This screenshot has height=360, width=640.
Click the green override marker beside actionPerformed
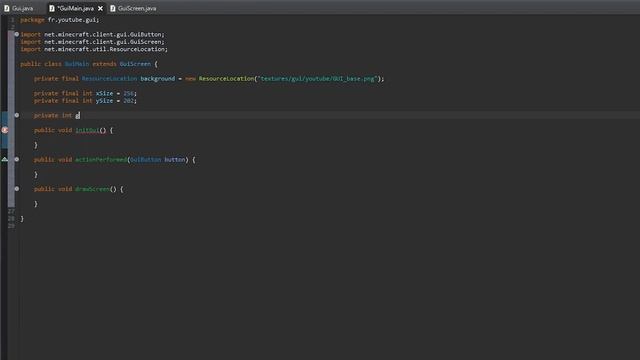(x=4, y=159)
